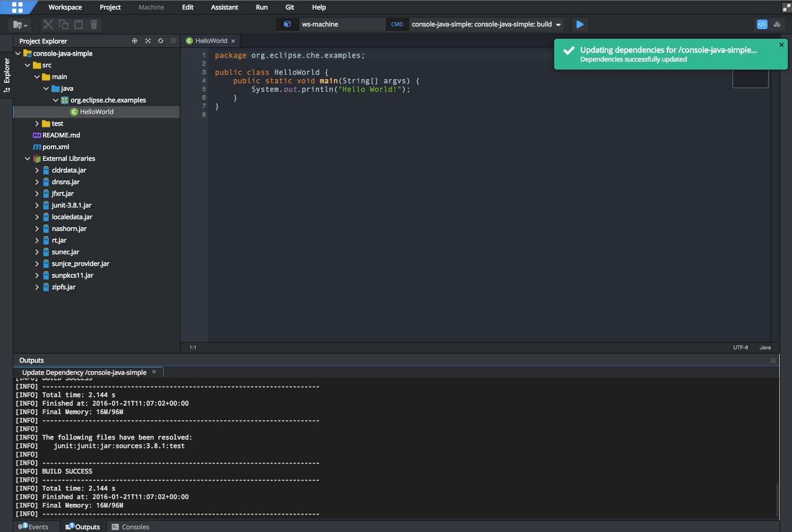This screenshot has height=532, width=792.
Task: Toggle the code editor view button
Action: pos(762,24)
